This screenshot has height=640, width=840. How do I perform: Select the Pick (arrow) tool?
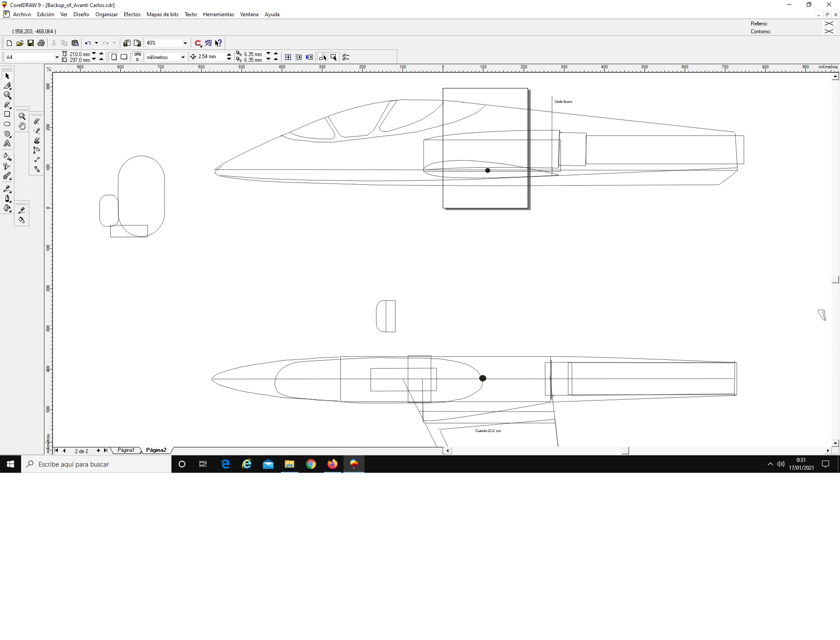(x=7, y=76)
